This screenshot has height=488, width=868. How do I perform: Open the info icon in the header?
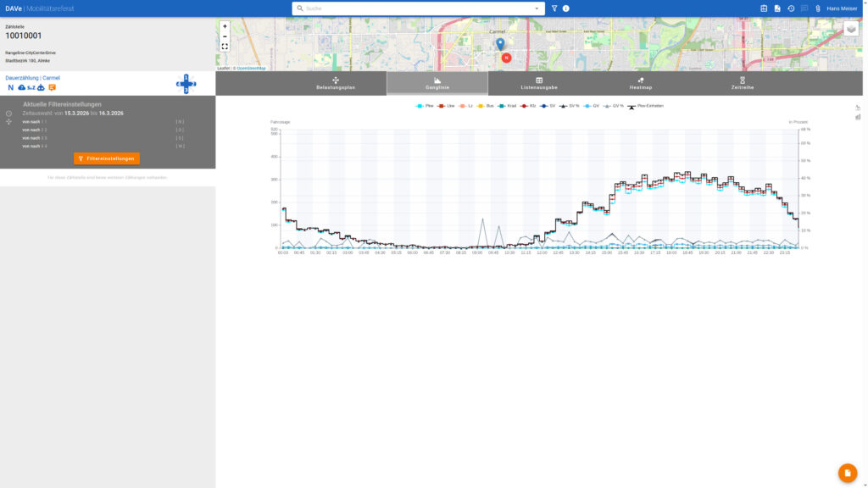565,8
